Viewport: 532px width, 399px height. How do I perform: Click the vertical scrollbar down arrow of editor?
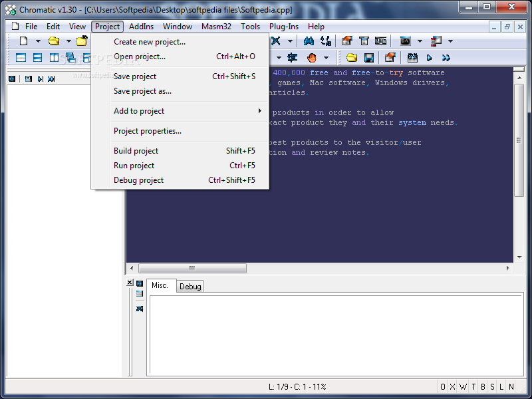point(519,257)
